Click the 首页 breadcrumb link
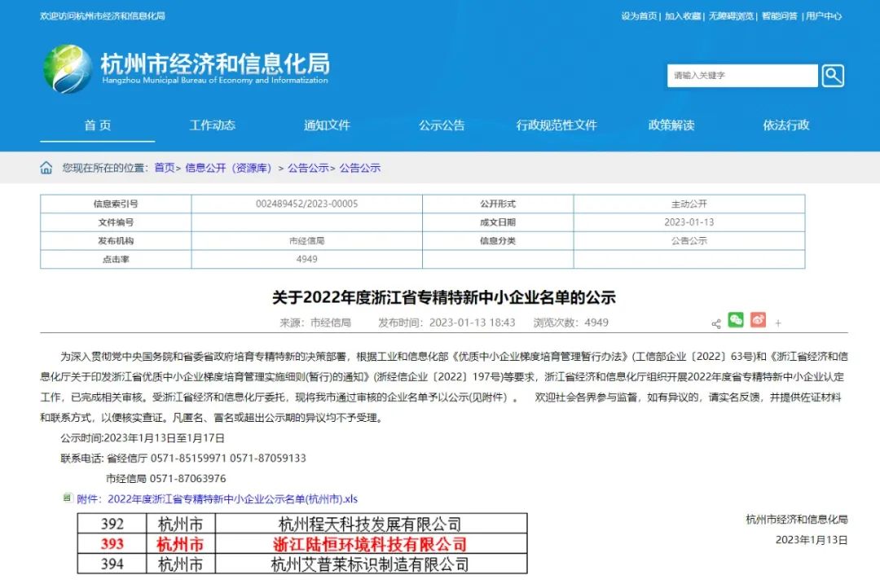Image resolution: width=880 pixels, height=588 pixels. (x=165, y=168)
